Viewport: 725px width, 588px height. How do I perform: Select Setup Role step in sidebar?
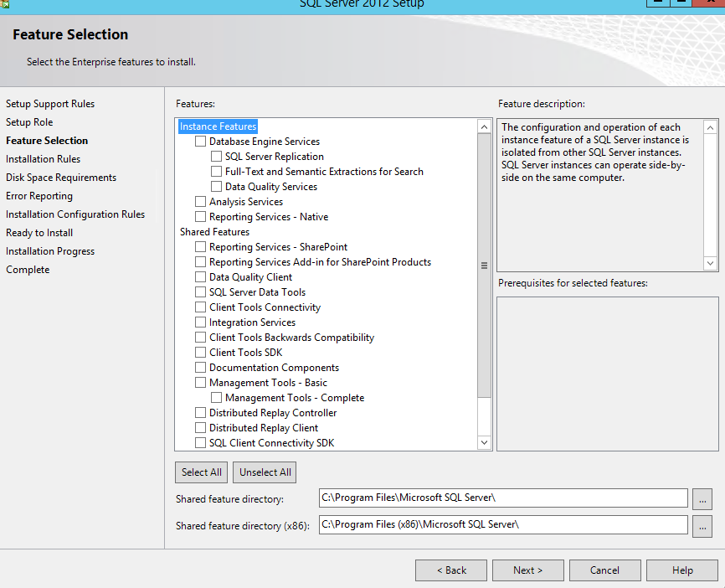[29, 122]
